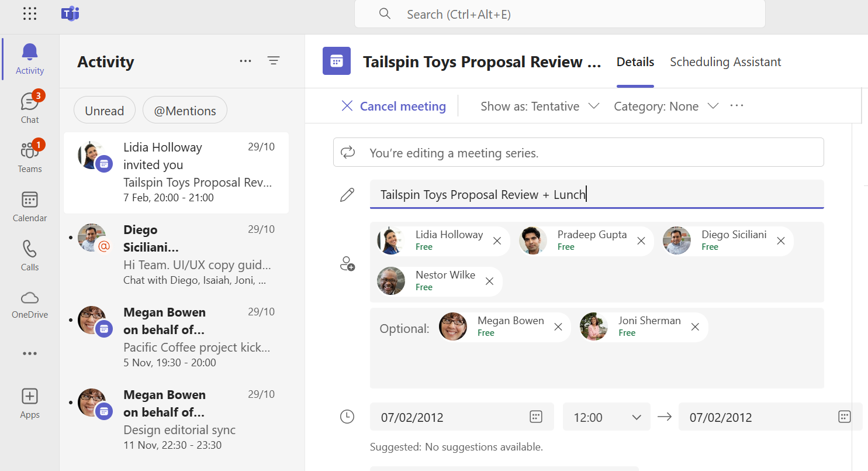868x471 pixels.
Task: Click the '7 Feb, 20:00 - 21:00' text
Action: [168, 198]
